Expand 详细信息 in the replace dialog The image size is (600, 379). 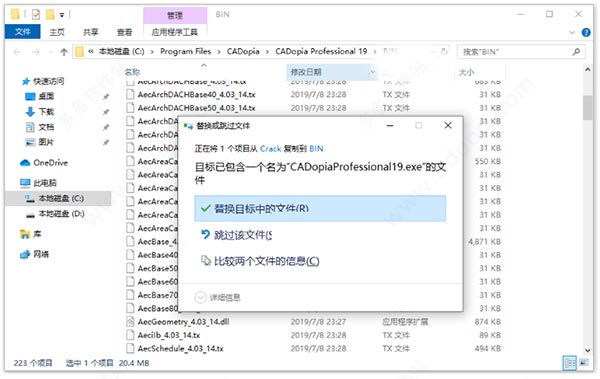(x=217, y=297)
